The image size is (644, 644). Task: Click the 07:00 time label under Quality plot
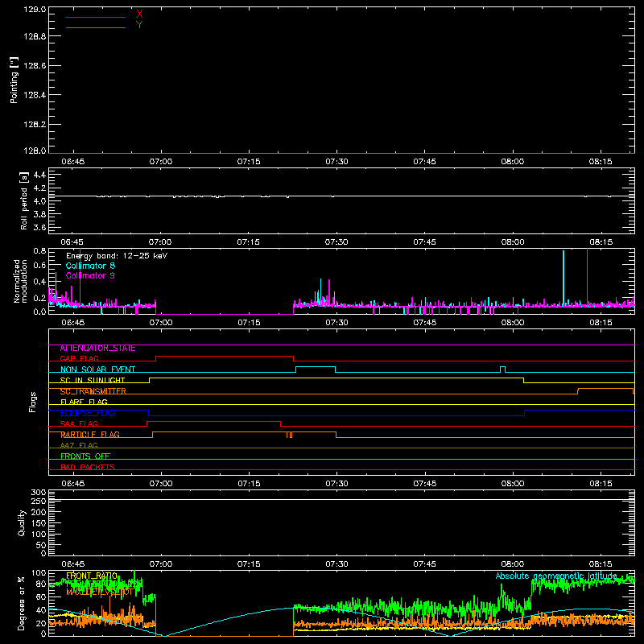click(161, 564)
